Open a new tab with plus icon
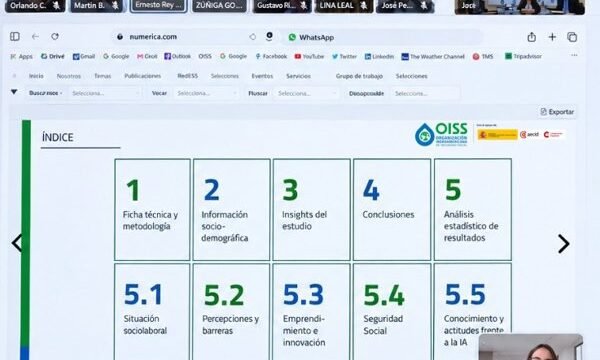This screenshot has width=600, height=360. point(552,37)
